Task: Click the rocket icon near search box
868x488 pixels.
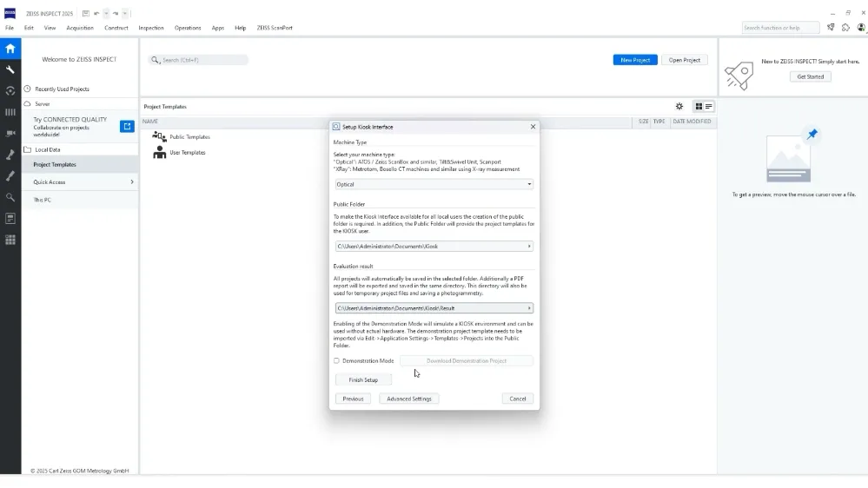Action: tap(831, 27)
